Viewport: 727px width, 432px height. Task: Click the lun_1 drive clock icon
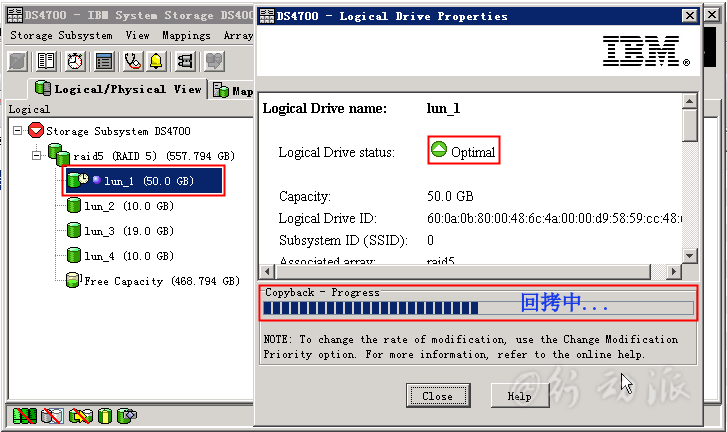(x=77, y=180)
